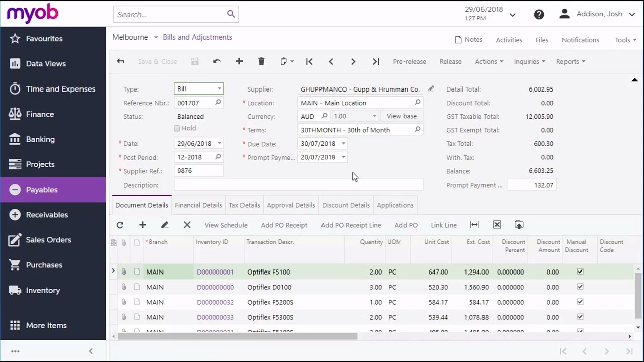Open the Tools dropdown
Image resolution: width=644 pixels, height=362 pixels.
pos(626,40)
